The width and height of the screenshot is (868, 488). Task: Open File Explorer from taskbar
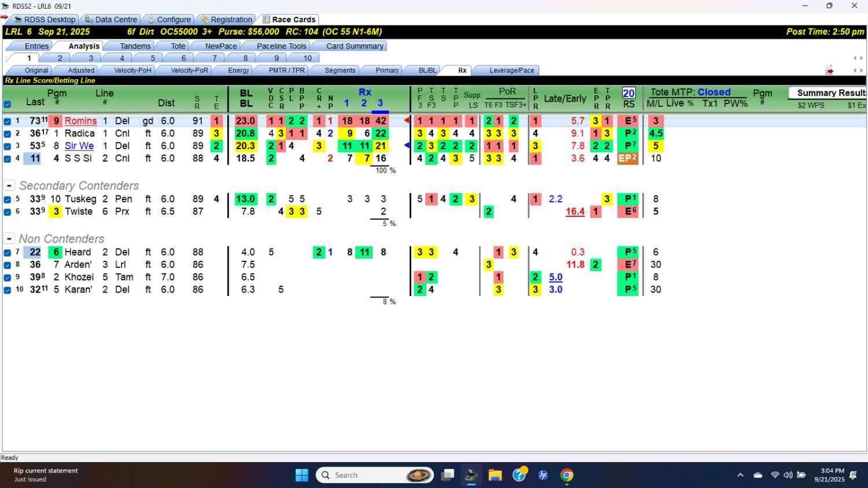pos(495,475)
